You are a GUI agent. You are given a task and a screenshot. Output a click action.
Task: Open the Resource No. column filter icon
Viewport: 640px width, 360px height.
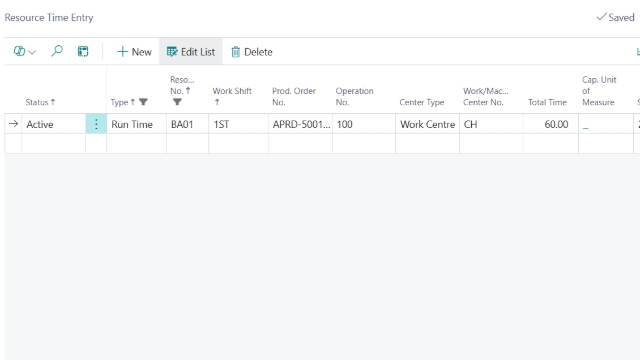177,102
